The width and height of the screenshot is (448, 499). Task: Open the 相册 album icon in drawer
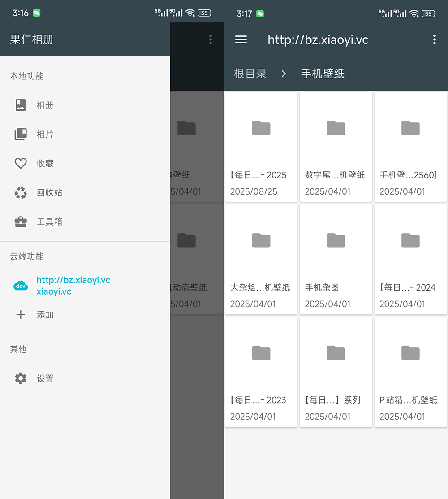pyautogui.click(x=21, y=105)
